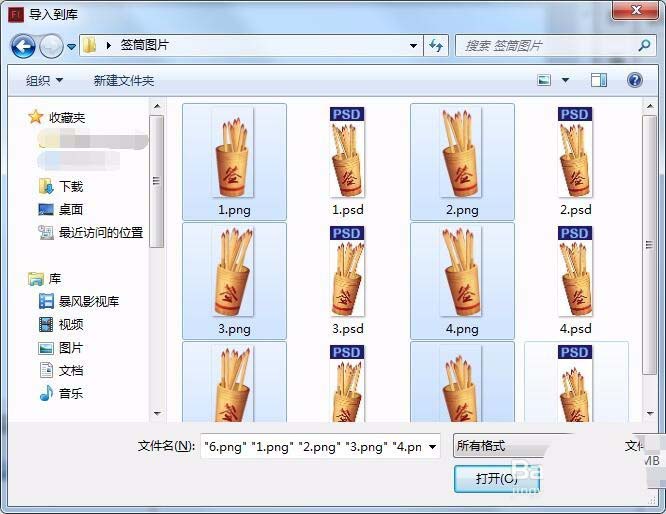Select 桌面 in the favorites list
Screen dimensions: 666x514
pos(60,209)
